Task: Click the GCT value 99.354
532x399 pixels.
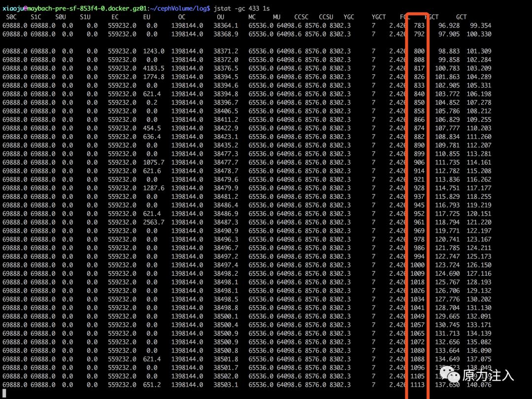Action: 480,26
